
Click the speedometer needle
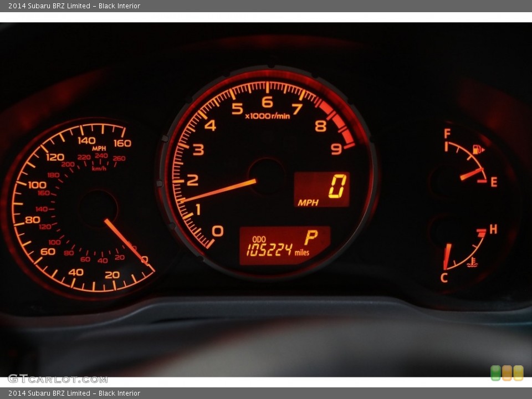coord(129,245)
